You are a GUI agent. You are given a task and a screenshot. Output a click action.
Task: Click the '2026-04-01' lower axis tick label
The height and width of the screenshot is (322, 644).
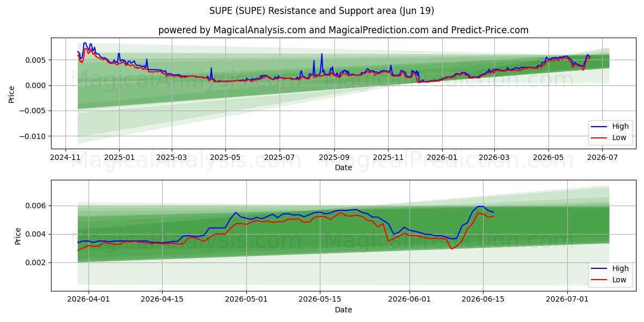point(88,299)
